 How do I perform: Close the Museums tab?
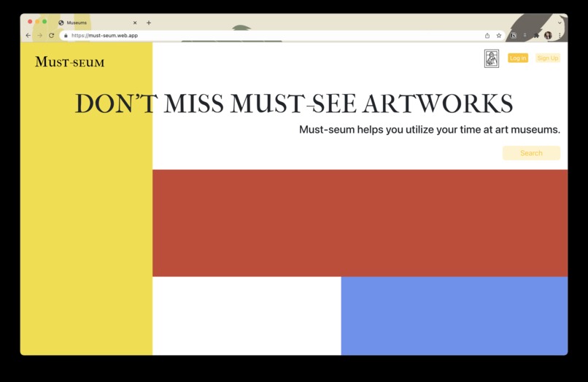pos(135,23)
